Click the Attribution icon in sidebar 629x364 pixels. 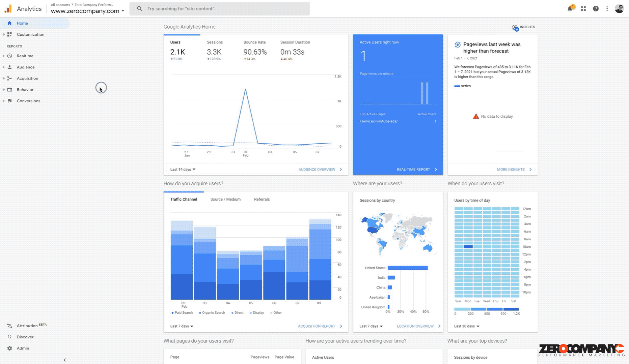point(9,326)
